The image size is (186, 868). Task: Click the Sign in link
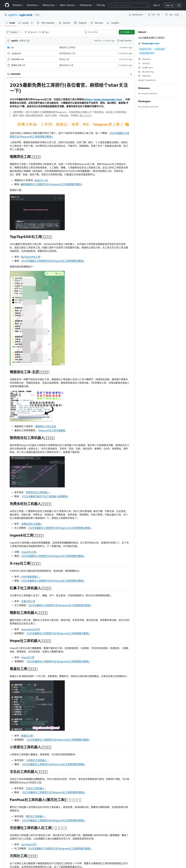[157, 5]
